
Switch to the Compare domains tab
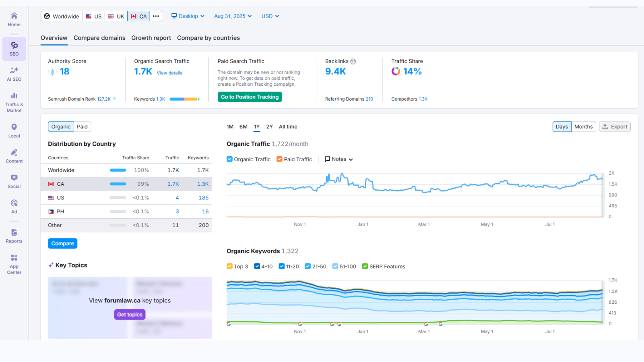pos(99,38)
